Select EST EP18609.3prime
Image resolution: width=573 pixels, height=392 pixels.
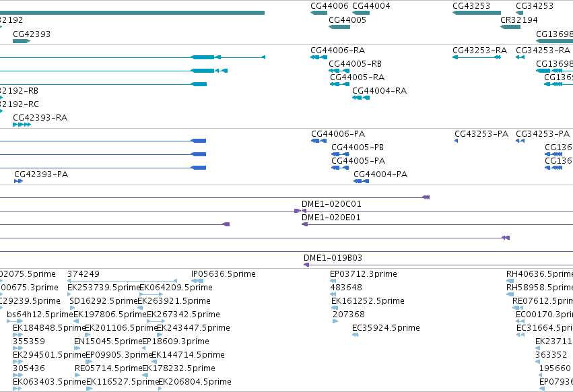[x=176, y=342]
